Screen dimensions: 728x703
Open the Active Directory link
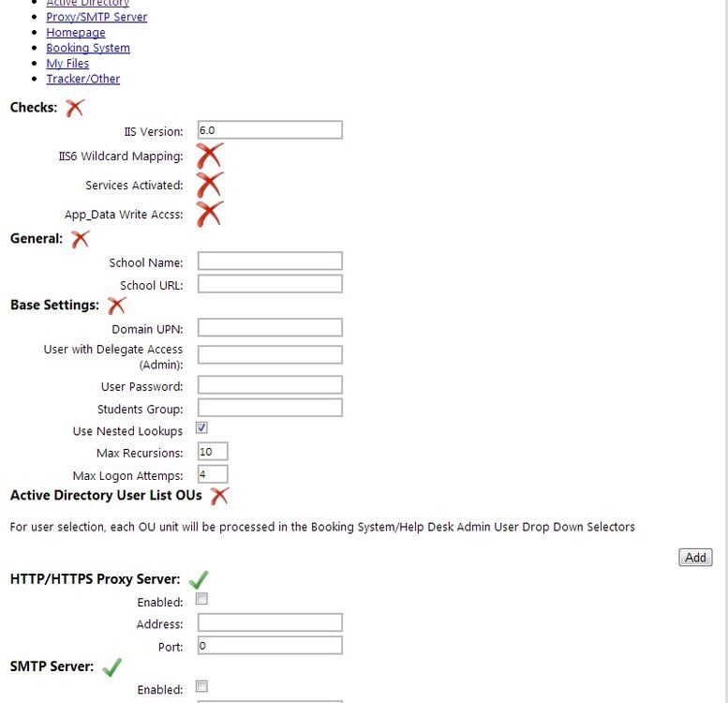(88, 3)
